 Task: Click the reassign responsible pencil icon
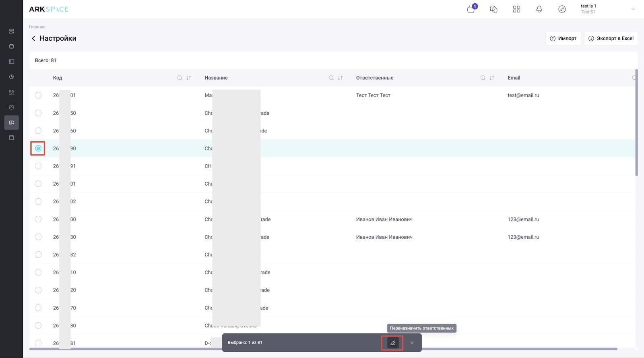392,343
